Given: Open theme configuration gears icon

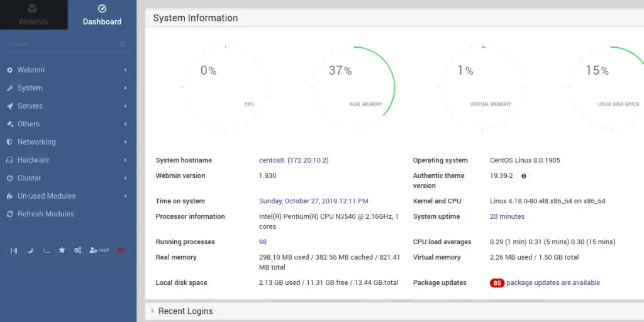Looking at the screenshot, I should [77, 250].
